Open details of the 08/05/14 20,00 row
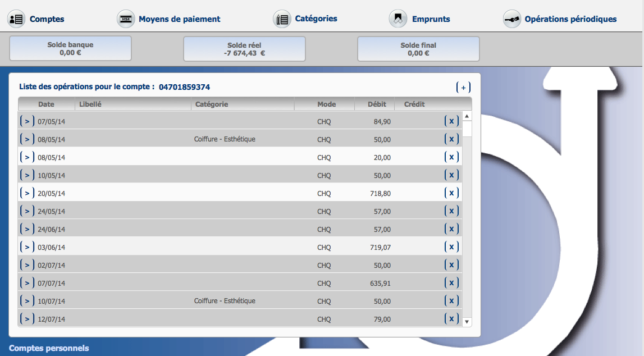The width and height of the screenshot is (644, 356). pyautogui.click(x=27, y=157)
